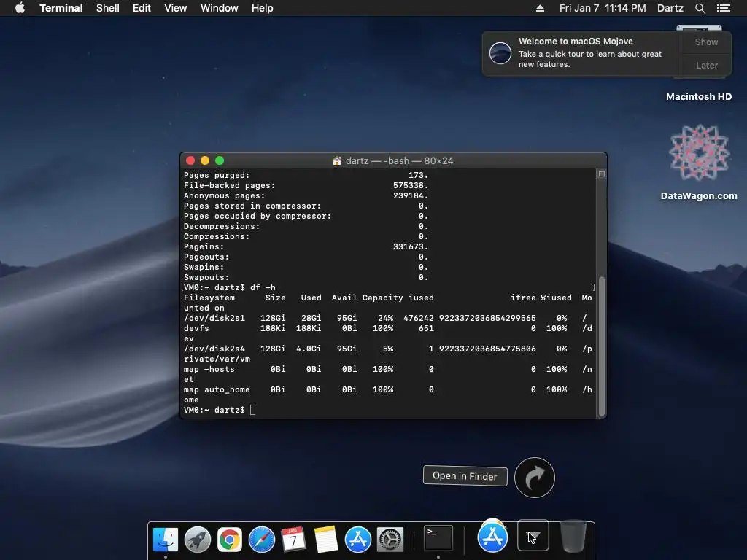Click the 'Anonymous pages:' label
Image resolution: width=747 pixels, height=560 pixels.
coord(225,195)
